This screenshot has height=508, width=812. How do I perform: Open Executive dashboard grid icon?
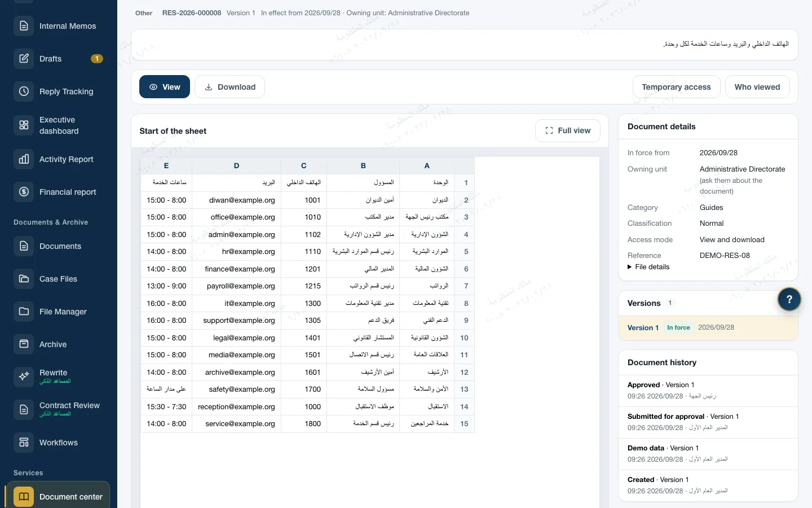[x=24, y=125]
